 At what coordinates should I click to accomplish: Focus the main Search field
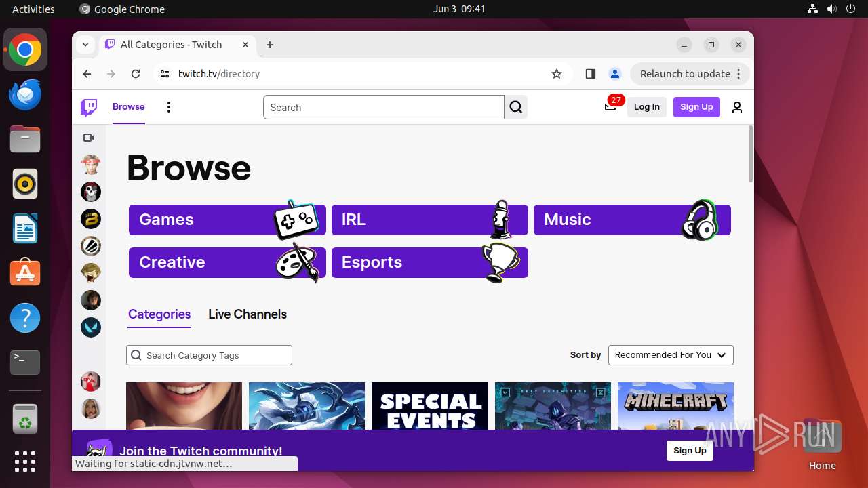[384, 107]
